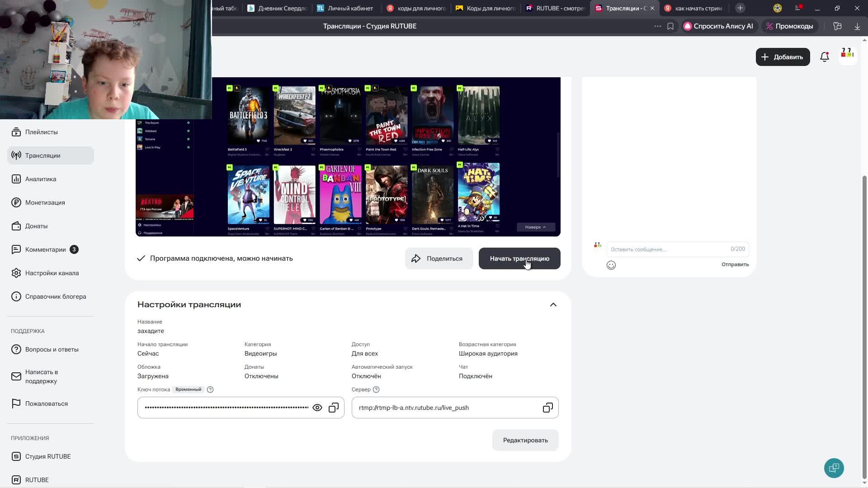Copy the stream key to clipboard
Screen dimensions: 868x488
pos(334,408)
